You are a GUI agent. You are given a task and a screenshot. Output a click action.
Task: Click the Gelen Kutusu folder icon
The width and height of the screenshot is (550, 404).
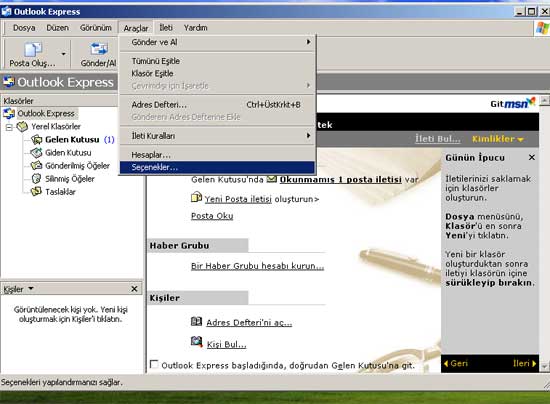pyautogui.click(x=36, y=140)
